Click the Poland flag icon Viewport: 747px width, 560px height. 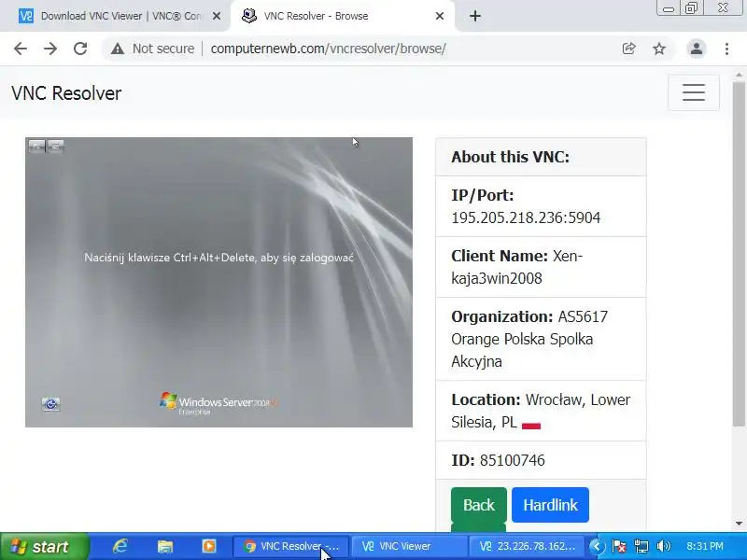[531, 425]
